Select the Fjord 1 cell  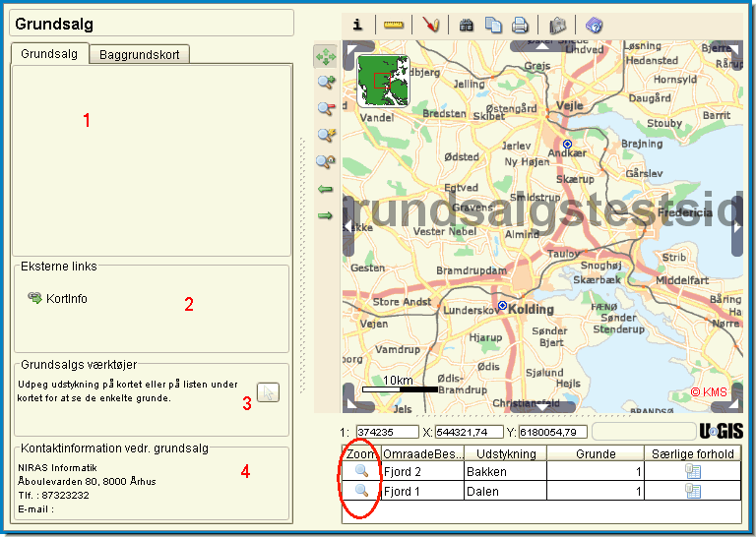[423, 491]
